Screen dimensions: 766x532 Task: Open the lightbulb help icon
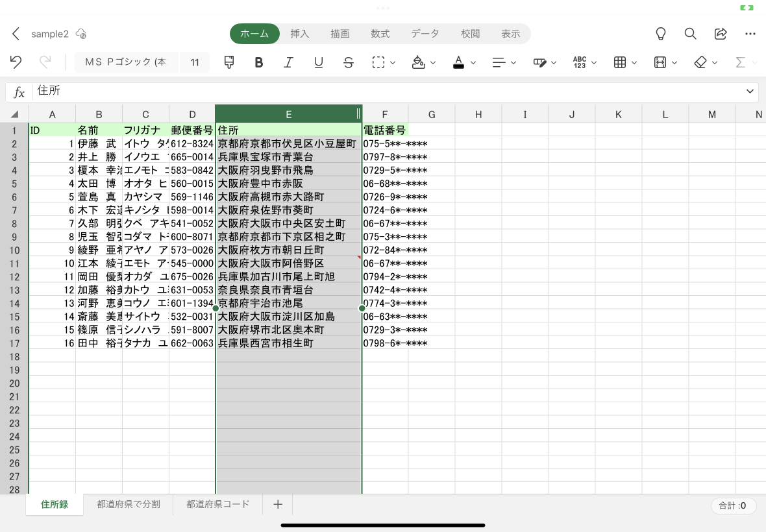coord(660,34)
